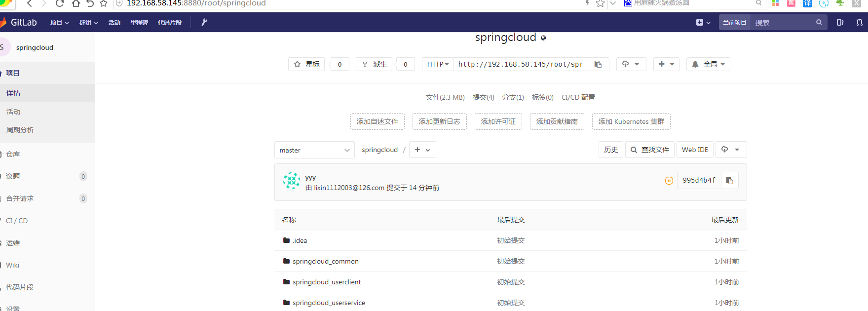Click the favorite star inside the address bar
Viewport: 868px width, 311px height.
600,3
